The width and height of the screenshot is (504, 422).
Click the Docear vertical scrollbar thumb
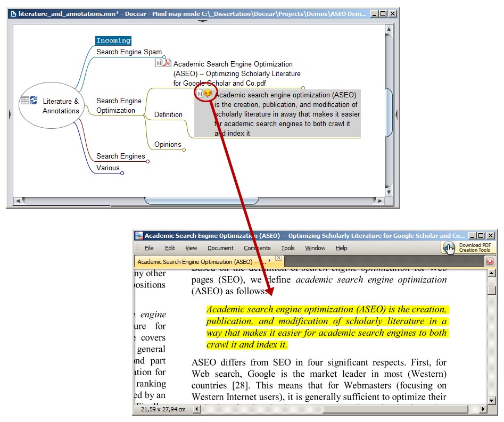(389, 112)
